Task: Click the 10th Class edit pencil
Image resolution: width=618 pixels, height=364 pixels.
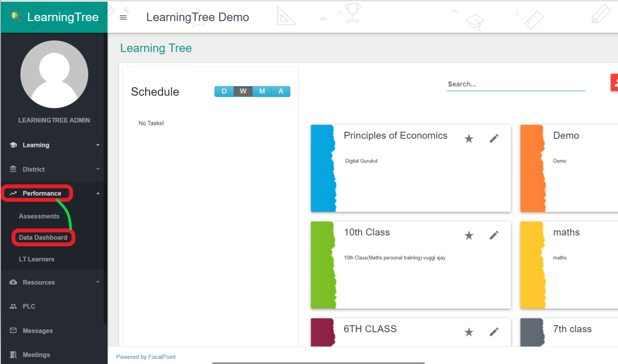Action: coord(494,235)
